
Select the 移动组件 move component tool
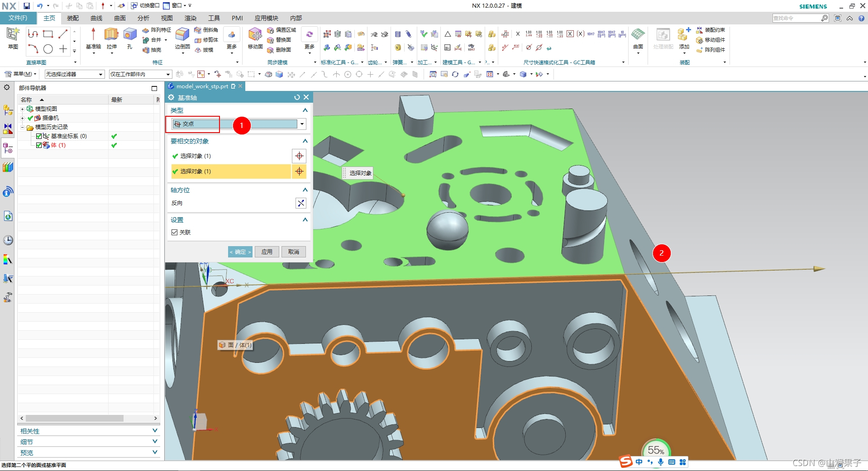point(711,40)
